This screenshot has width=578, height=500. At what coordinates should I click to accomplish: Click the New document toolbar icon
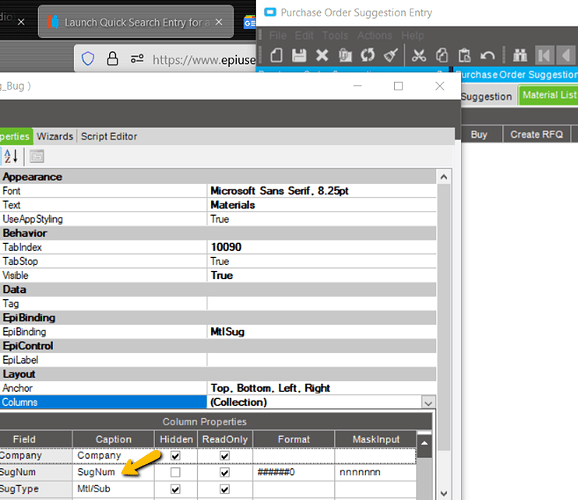click(276, 55)
